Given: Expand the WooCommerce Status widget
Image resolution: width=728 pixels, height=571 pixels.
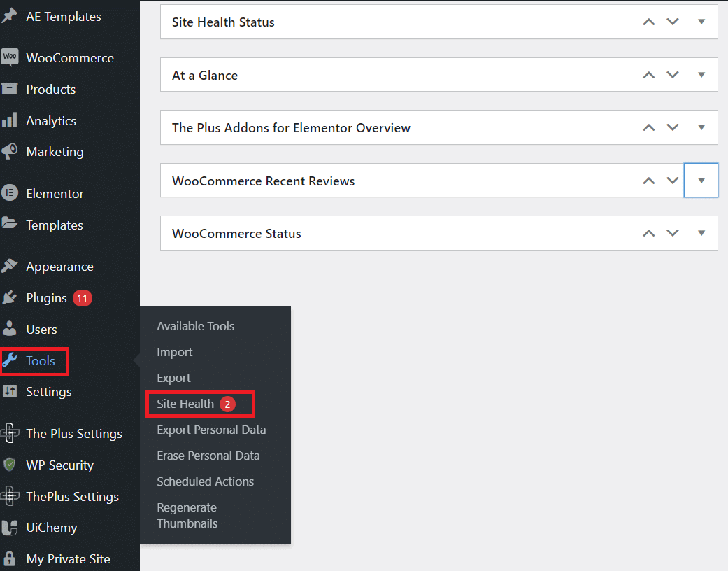Looking at the screenshot, I should [x=701, y=232].
